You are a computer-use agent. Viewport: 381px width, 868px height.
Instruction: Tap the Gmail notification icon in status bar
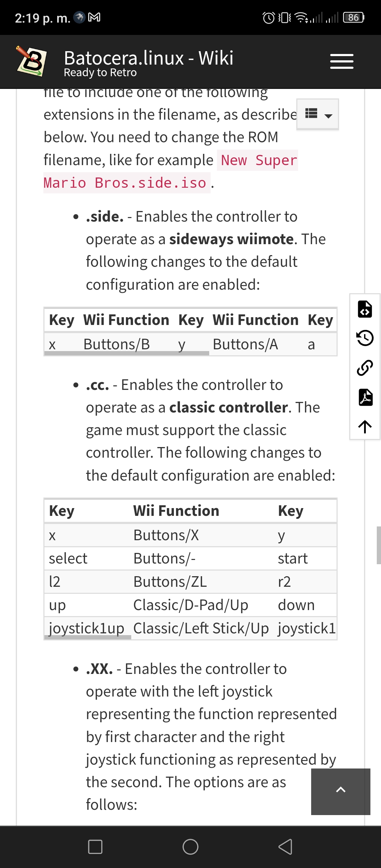tap(94, 17)
